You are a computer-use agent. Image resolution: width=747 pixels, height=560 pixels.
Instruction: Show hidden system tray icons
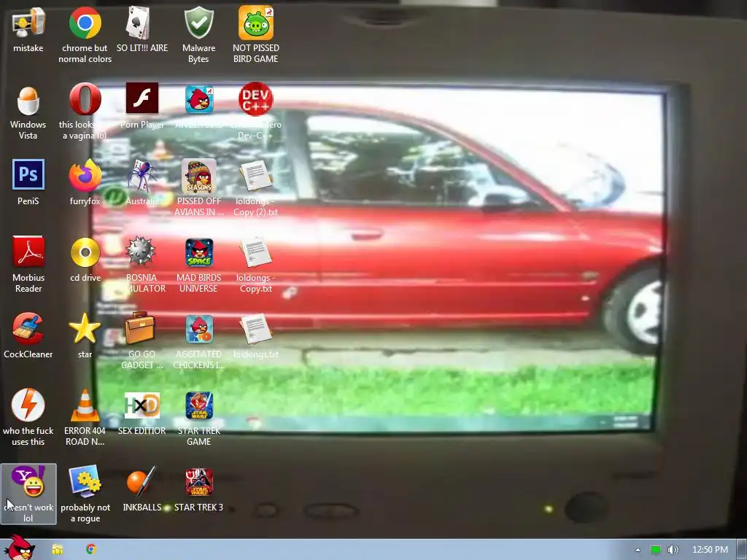pos(638,550)
